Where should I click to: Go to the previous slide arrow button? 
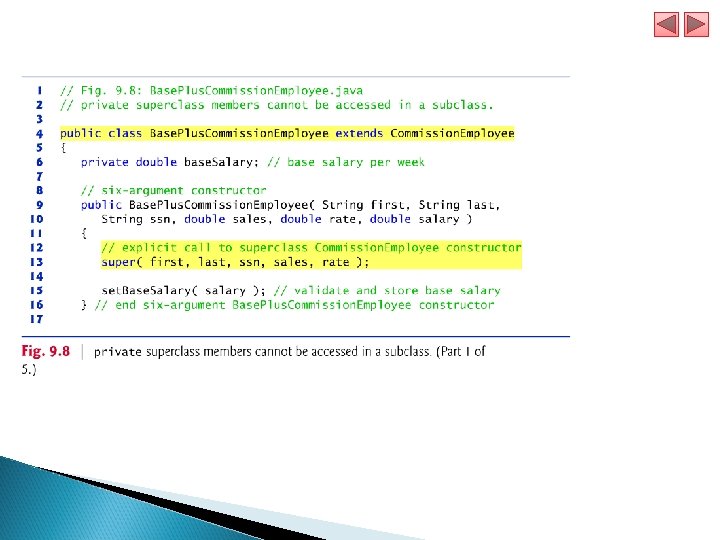tap(666, 24)
